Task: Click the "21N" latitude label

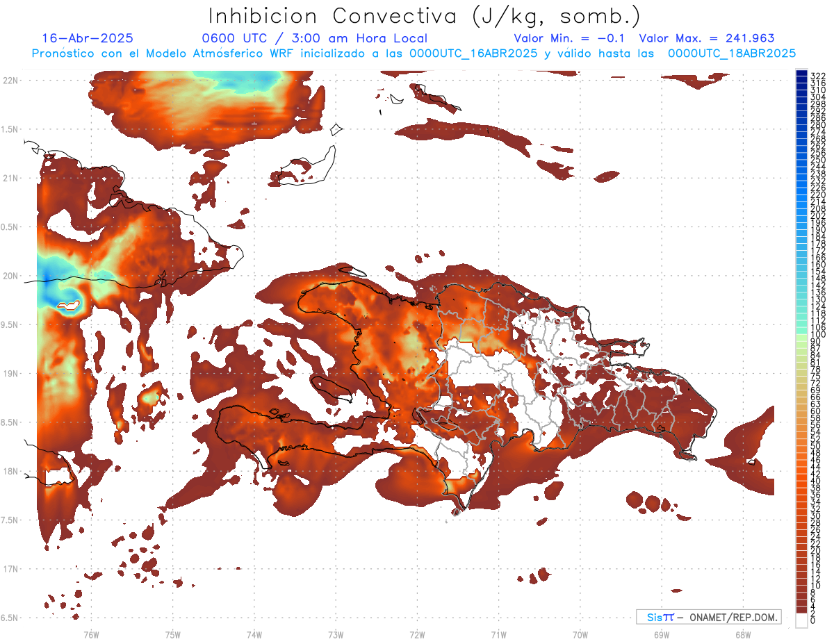Action: point(10,179)
